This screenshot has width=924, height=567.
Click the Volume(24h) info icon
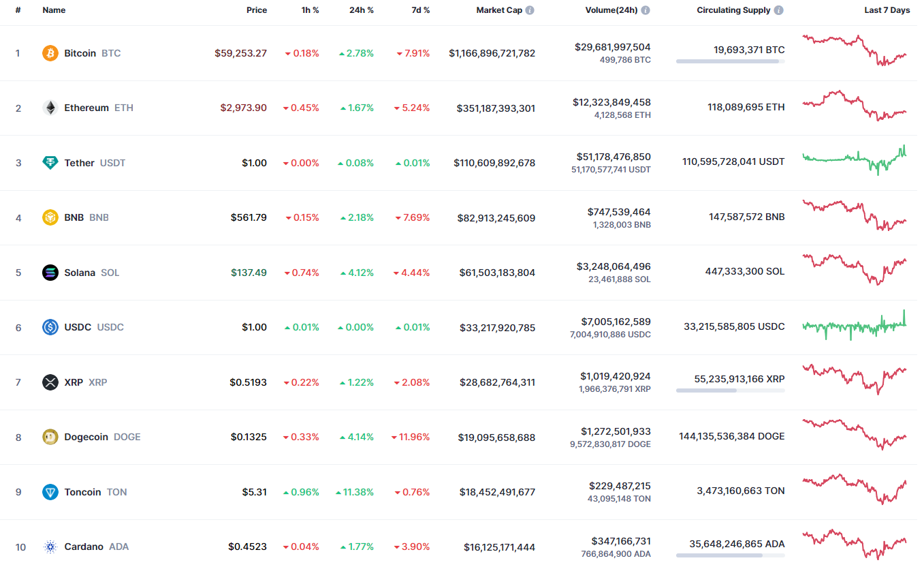[x=646, y=10]
